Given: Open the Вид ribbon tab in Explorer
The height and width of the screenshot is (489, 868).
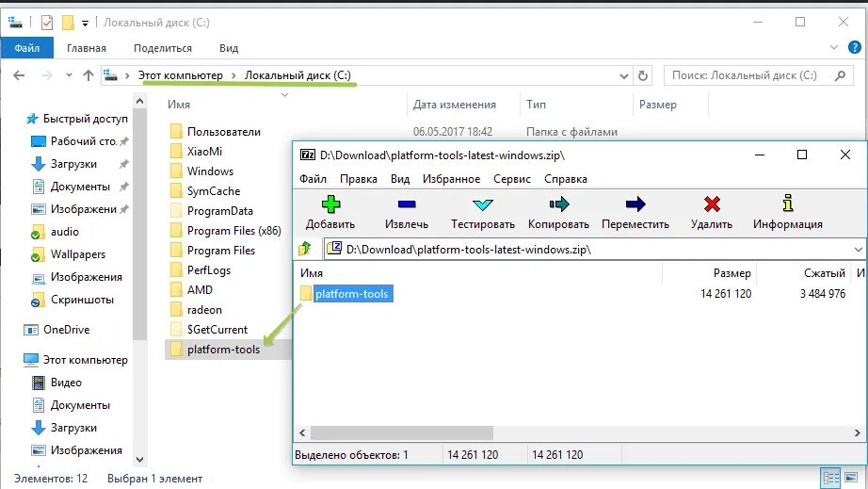Looking at the screenshot, I should point(229,48).
